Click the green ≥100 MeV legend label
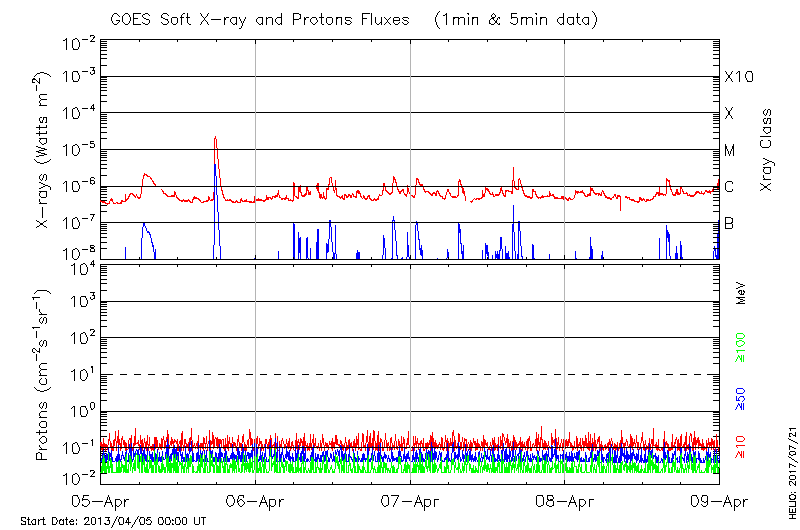 click(741, 347)
